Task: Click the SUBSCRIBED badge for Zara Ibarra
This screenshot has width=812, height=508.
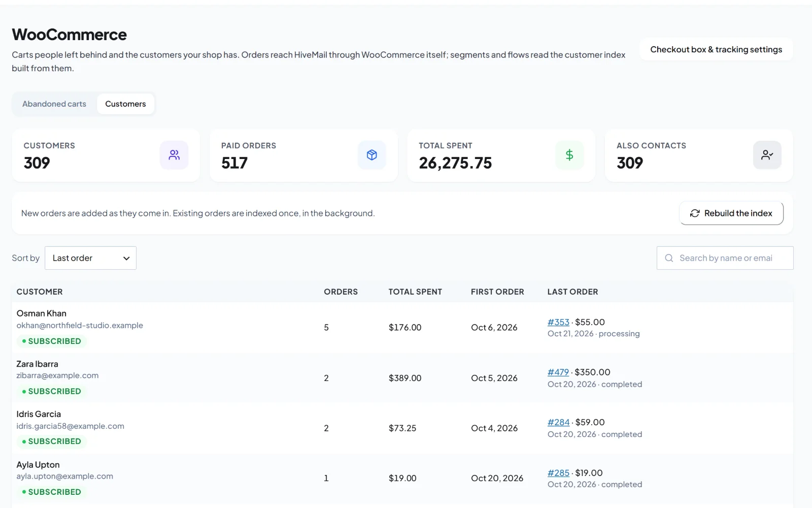Action: pos(52,392)
